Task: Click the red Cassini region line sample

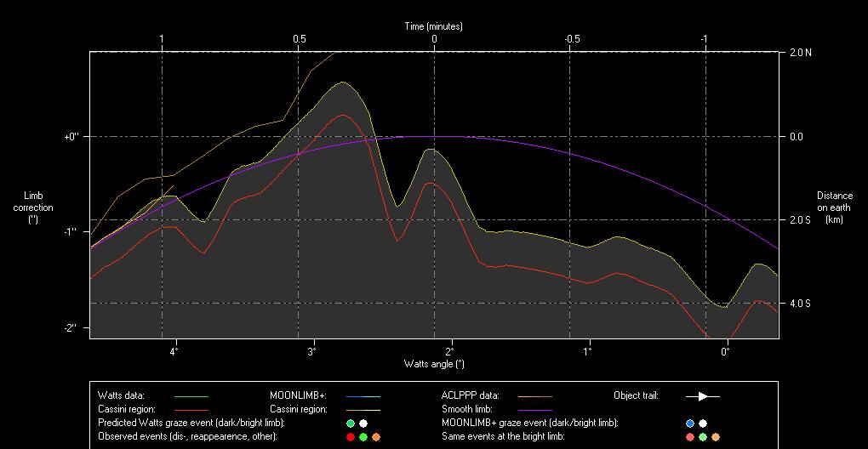Action: click(191, 410)
